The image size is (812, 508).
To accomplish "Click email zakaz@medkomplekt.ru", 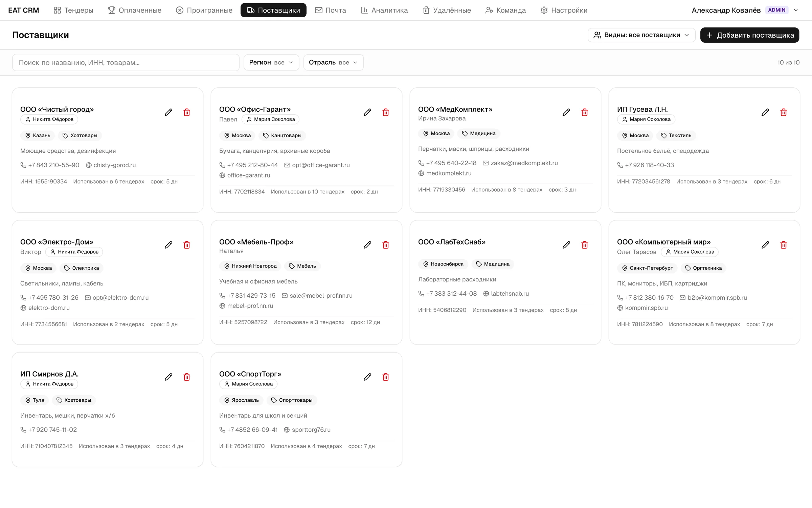I will pos(520,163).
